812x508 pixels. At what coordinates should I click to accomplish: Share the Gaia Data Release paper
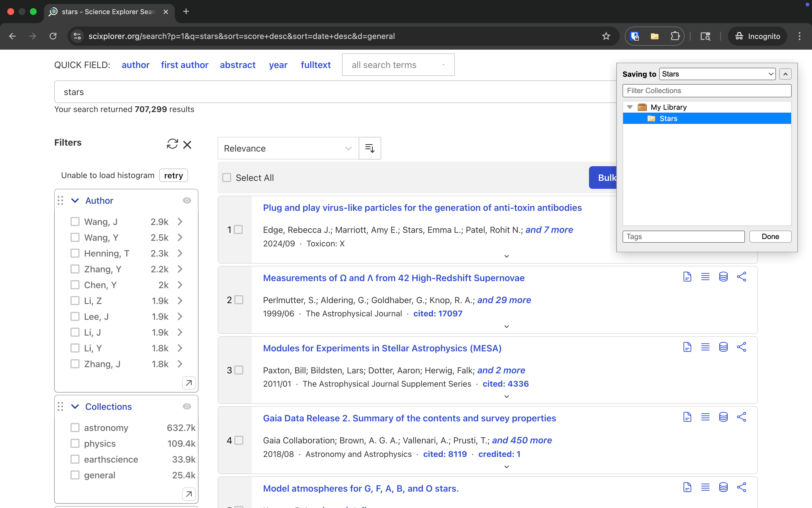pyautogui.click(x=742, y=417)
